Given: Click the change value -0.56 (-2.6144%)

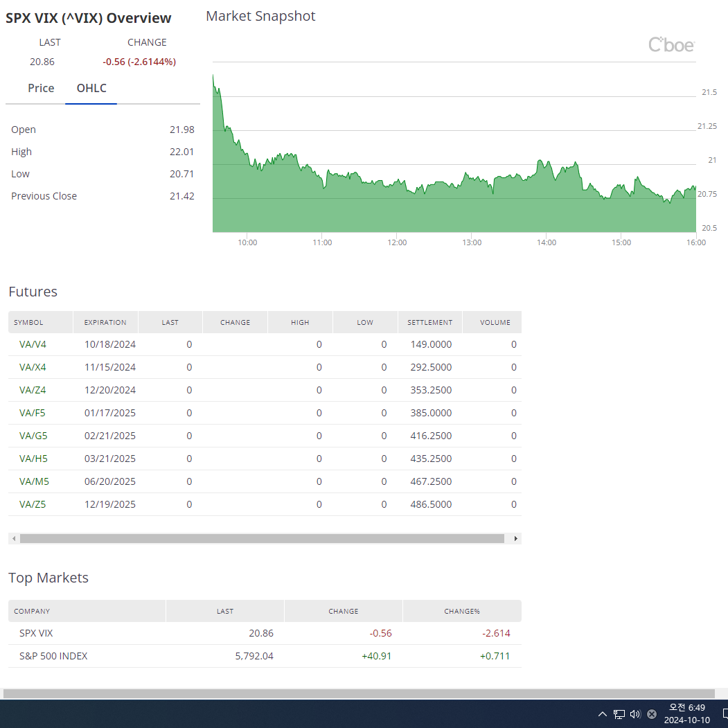Looking at the screenshot, I should coord(139,62).
